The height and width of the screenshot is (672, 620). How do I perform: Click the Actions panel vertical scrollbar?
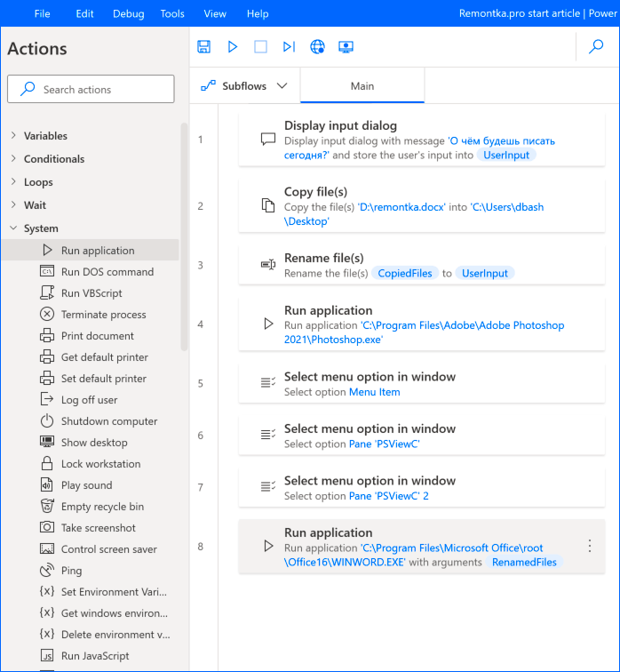click(x=184, y=237)
